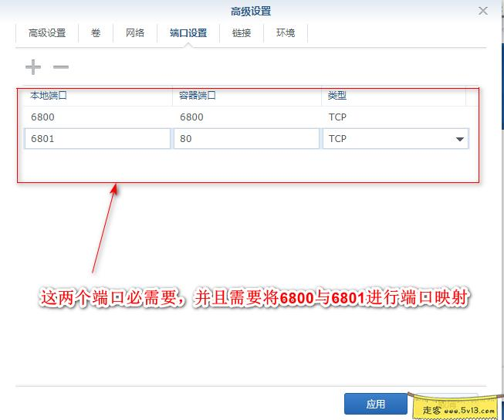Click the 类型 column header
The width and height of the screenshot is (504, 420).
(394, 96)
